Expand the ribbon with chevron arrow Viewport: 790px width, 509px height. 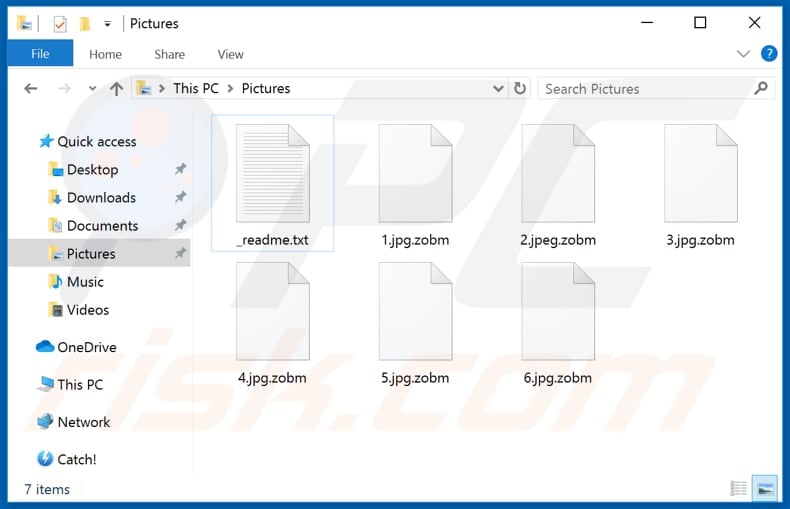pos(743,54)
